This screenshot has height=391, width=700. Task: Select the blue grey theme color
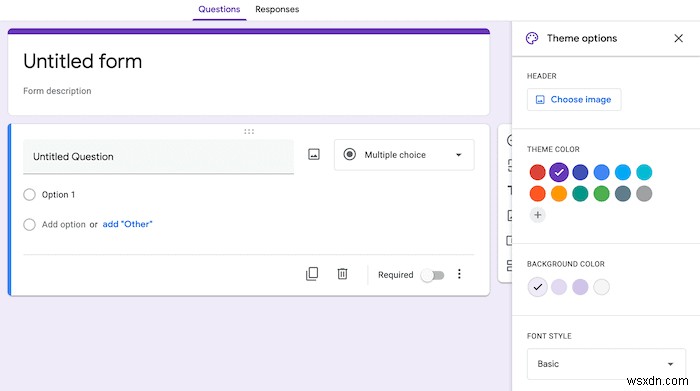pos(623,194)
